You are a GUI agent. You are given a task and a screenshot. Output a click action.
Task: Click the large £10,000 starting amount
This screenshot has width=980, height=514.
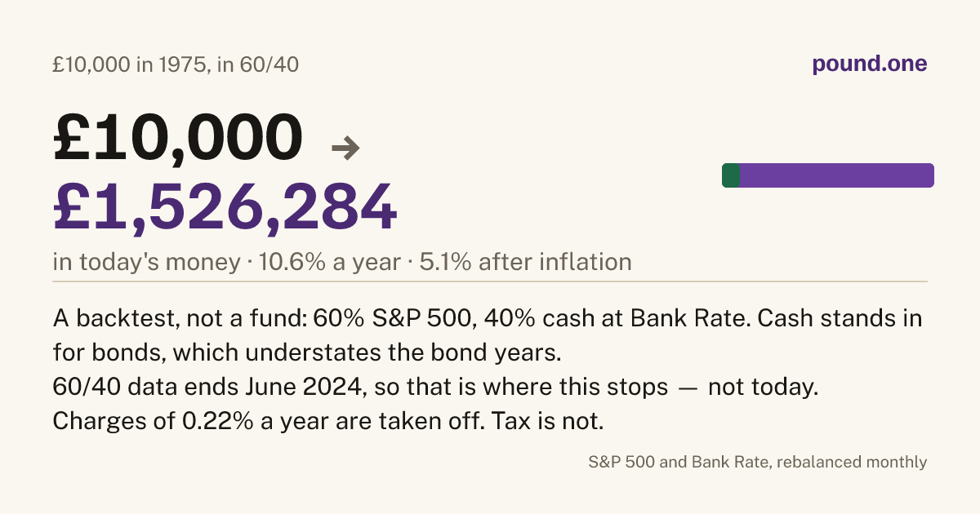click(177, 136)
